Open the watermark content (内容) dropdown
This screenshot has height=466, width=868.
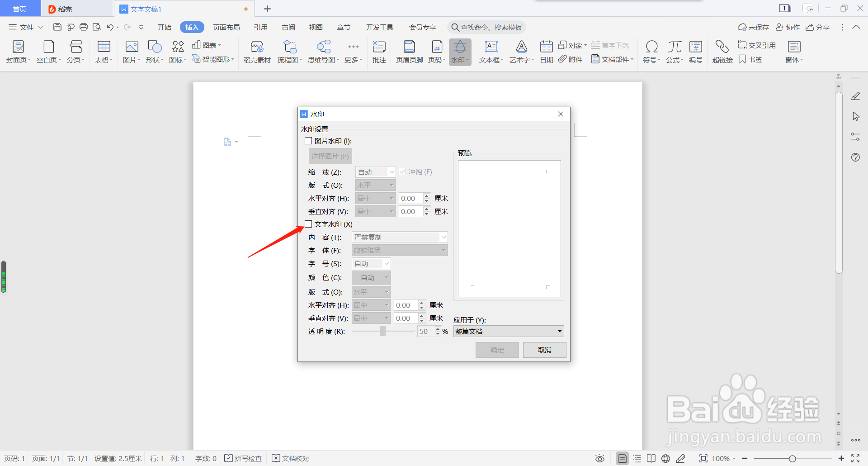tap(400, 237)
